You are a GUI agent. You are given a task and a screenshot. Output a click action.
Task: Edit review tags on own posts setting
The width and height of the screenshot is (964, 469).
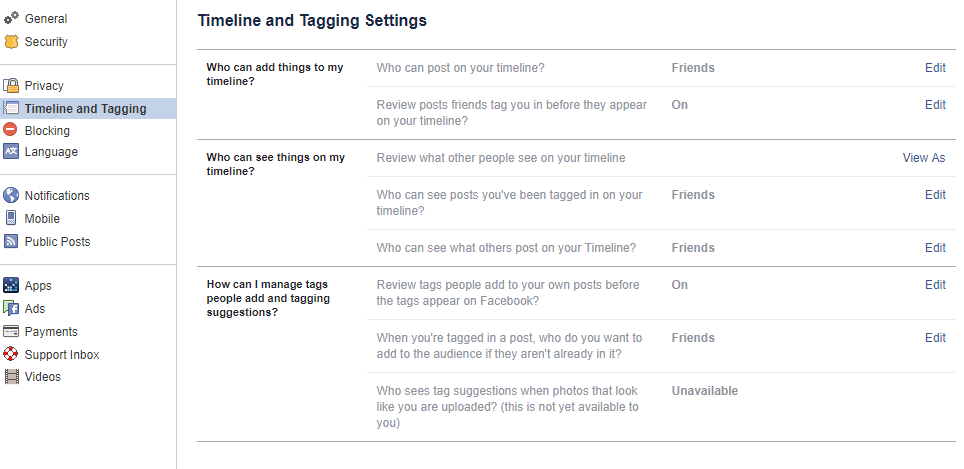[935, 285]
